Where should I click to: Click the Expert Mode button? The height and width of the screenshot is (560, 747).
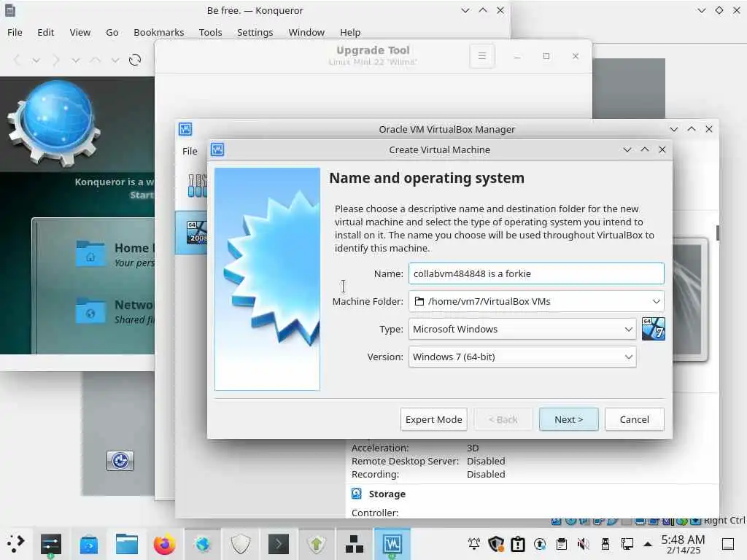433,419
